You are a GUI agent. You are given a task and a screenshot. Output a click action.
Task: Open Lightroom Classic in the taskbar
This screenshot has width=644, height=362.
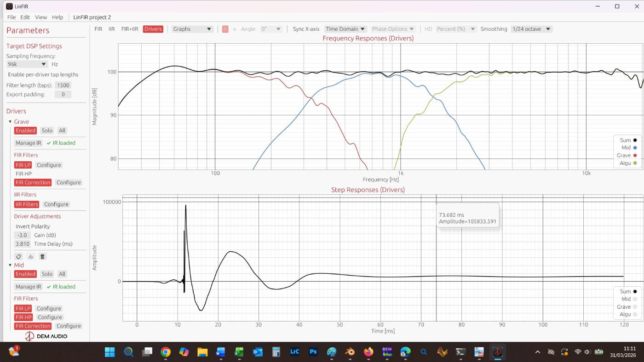295,352
